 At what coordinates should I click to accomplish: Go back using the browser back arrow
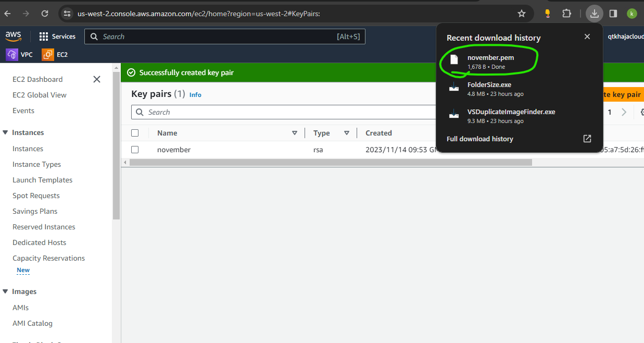7,14
